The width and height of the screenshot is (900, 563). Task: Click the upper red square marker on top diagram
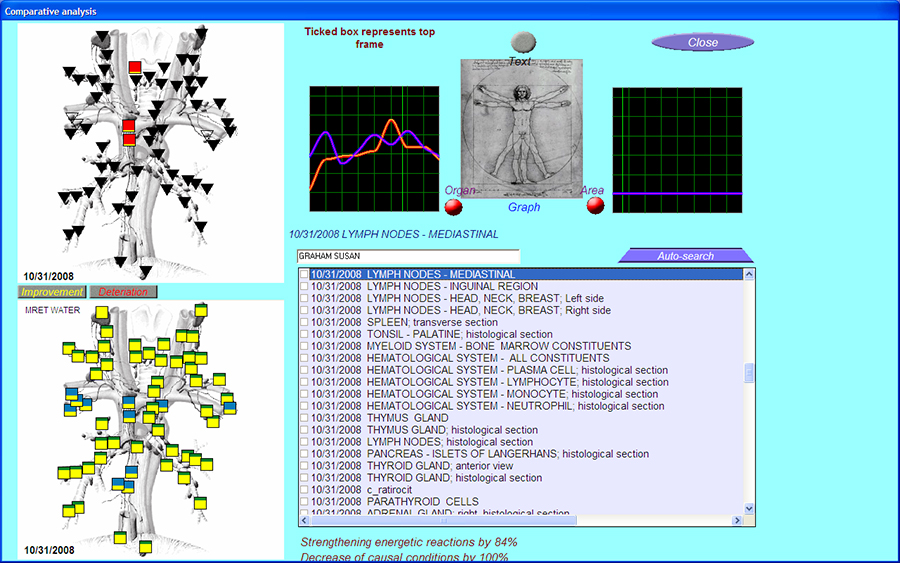click(x=135, y=68)
